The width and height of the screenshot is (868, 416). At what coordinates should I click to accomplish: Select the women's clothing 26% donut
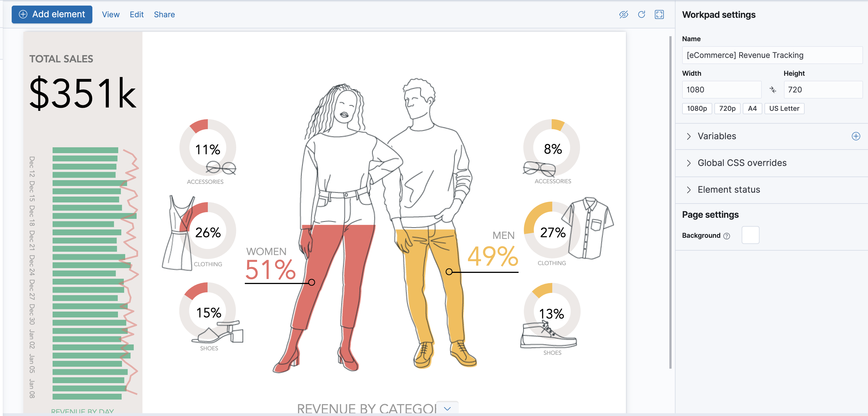click(x=208, y=231)
